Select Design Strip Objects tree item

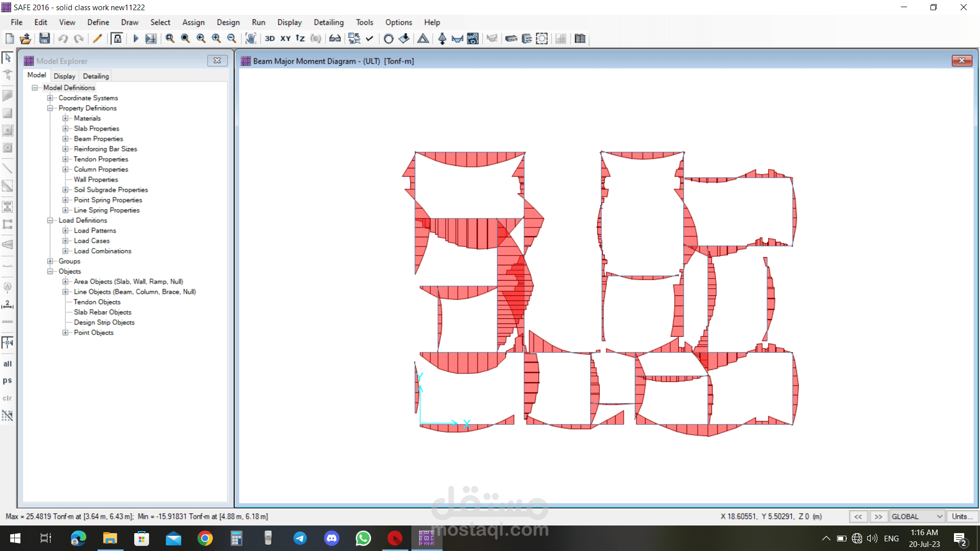click(x=104, y=322)
